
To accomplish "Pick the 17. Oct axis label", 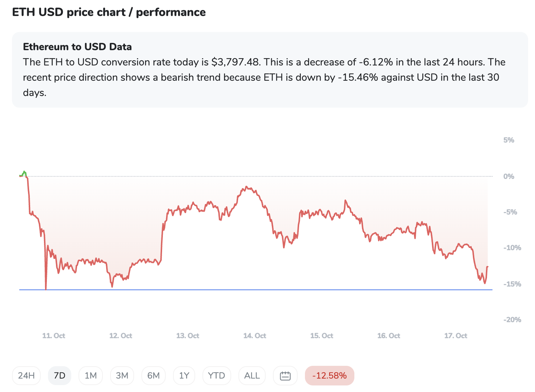I will (456, 336).
